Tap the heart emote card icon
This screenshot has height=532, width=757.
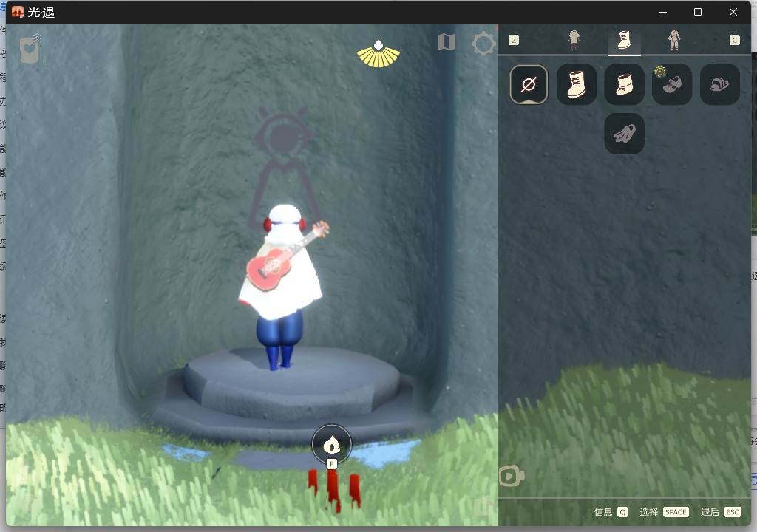(x=30, y=49)
